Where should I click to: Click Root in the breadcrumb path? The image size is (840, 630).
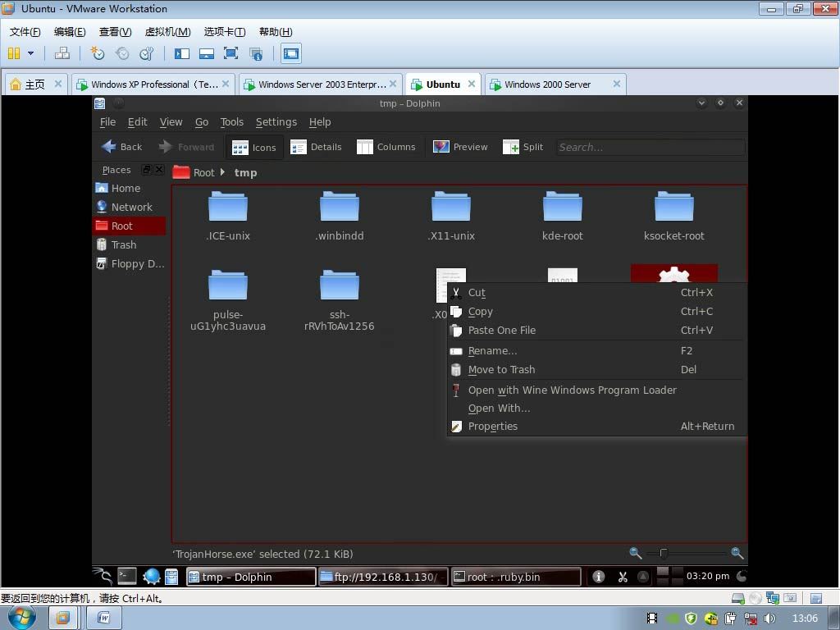[203, 172]
